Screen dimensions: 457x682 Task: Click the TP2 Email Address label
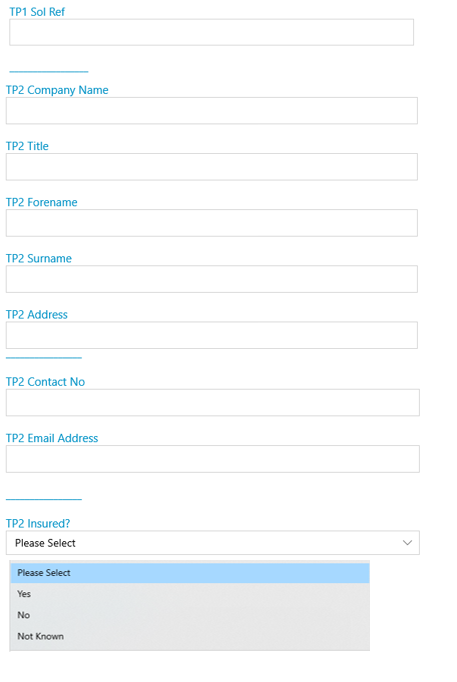[x=52, y=438]
